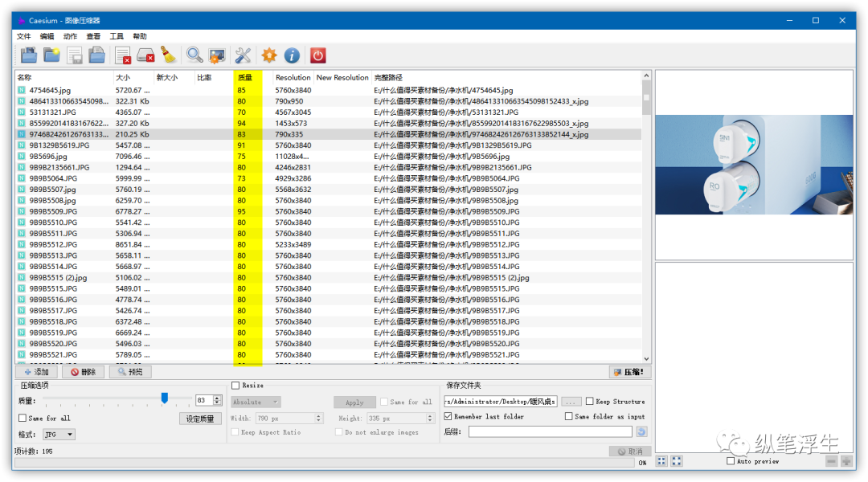868x482 pixels.
Task: Open the Absolute resize mode dropdown
Action: tap(256, 402)
